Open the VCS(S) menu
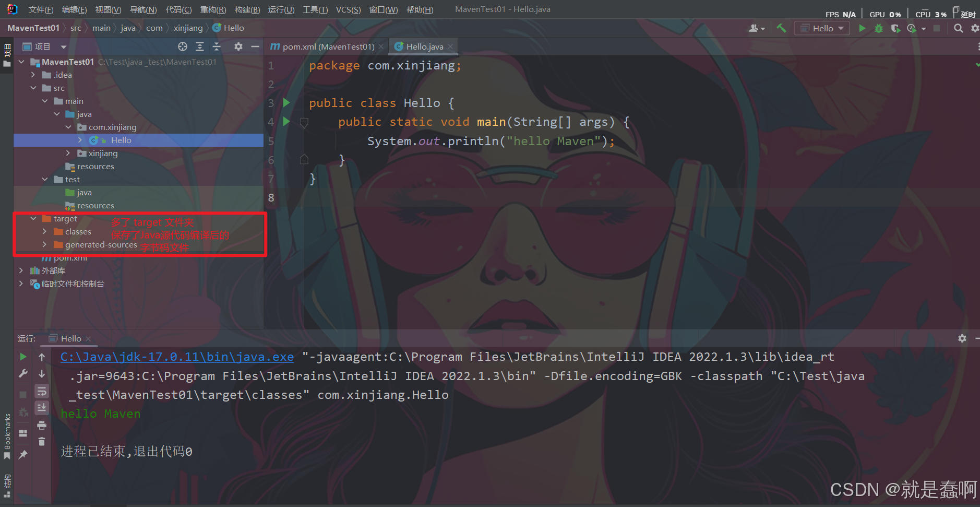The height and width of the screenshot is (507, 980). point(348,9)
